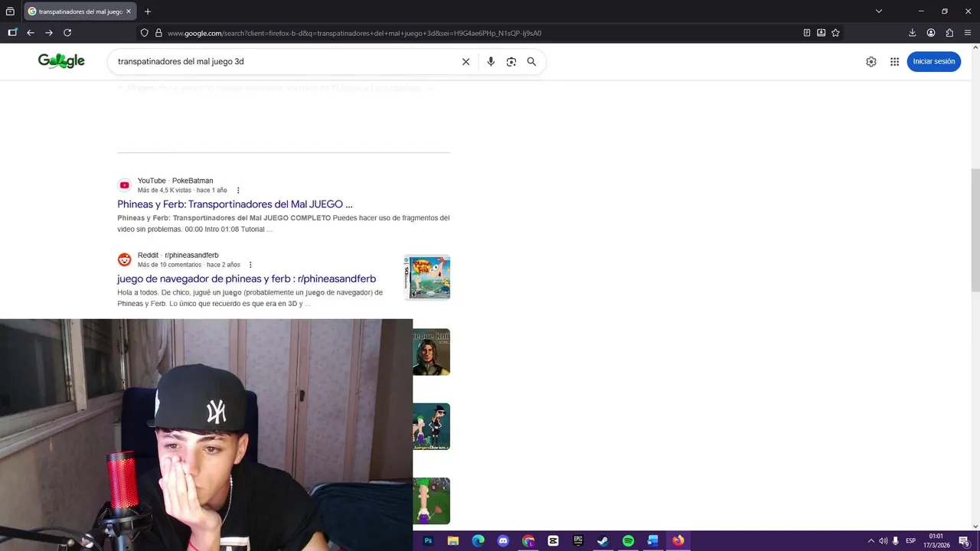Open more options for the Reddit r/phineasandferb result

click(x=250, y=265)
